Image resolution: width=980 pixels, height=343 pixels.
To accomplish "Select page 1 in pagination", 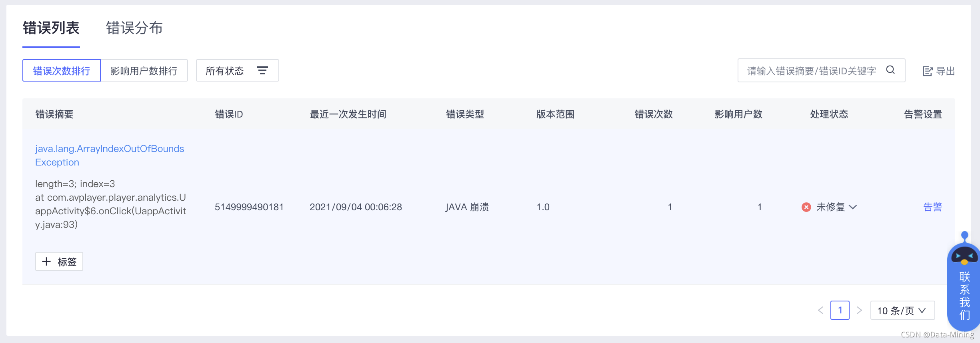I will point(840,310).
